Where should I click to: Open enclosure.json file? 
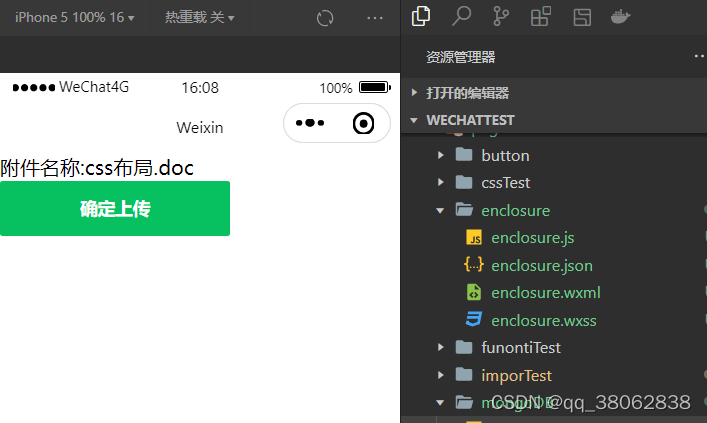pyautogui.click(x=542, y=266)
